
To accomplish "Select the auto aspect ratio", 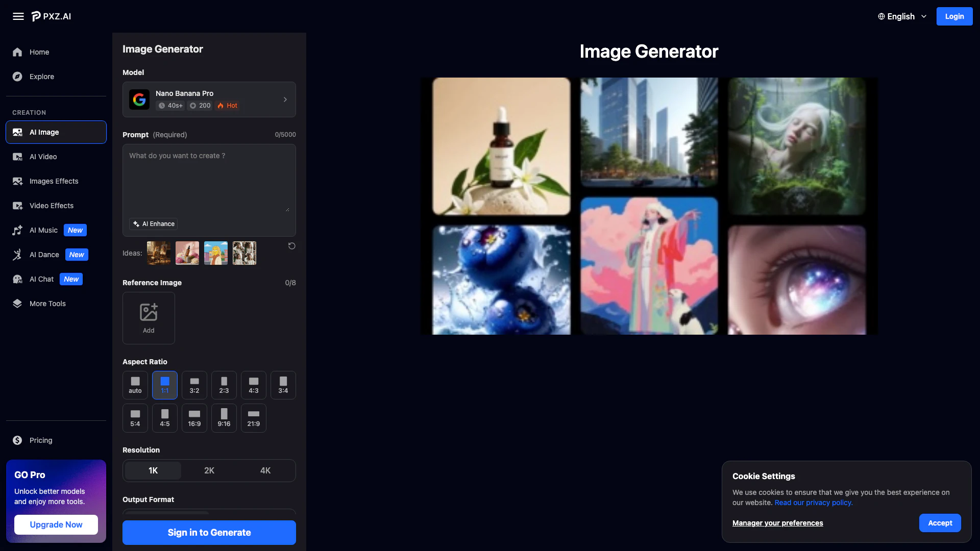I will pyautogui.click(x=135, y=385).
